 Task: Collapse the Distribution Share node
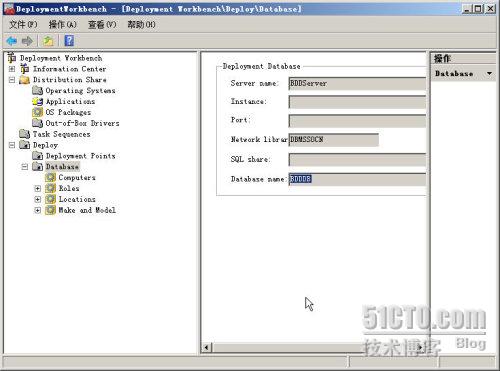[x=12, y=80]
